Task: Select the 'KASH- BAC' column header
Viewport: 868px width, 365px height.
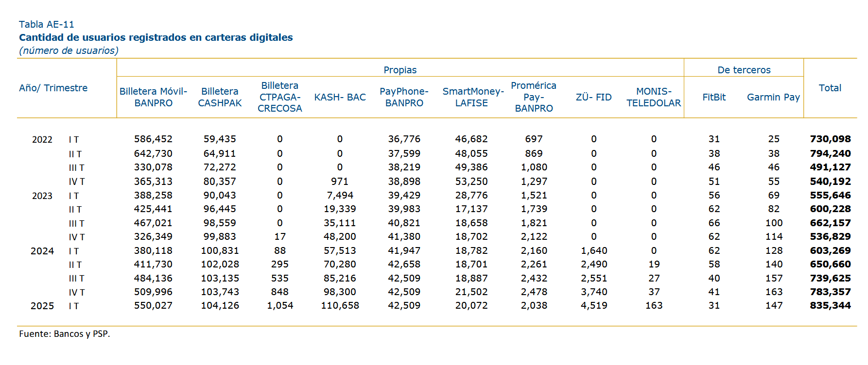Action: [x=340, y=97]
